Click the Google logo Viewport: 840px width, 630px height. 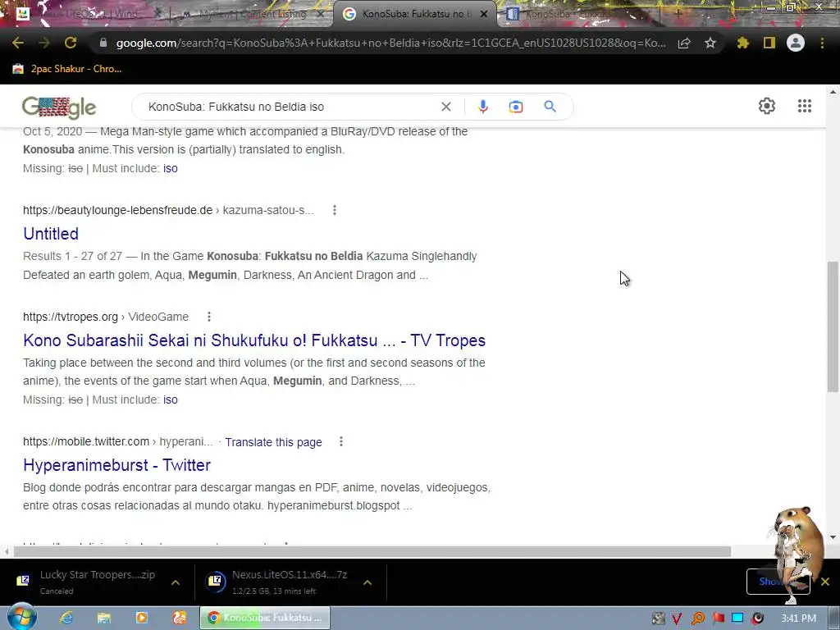point(59,107)
